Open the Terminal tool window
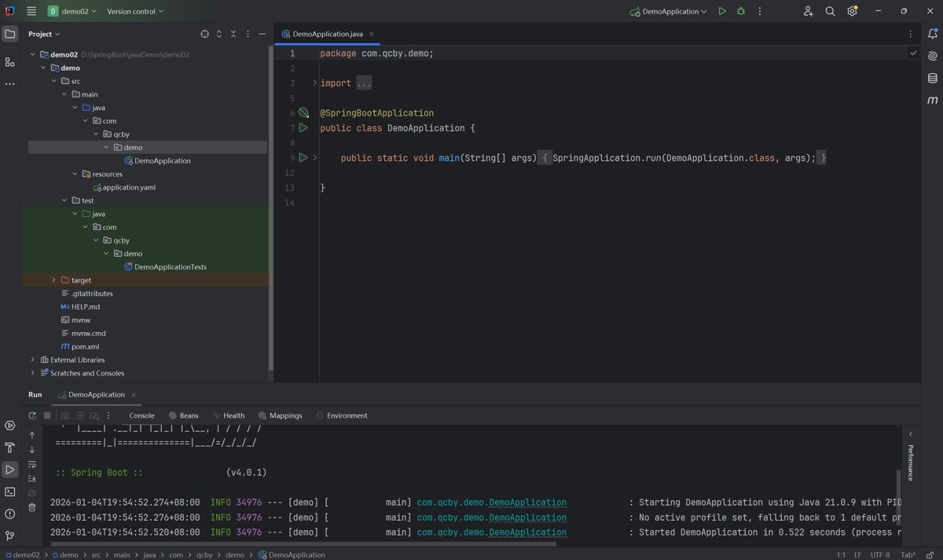Image resolution: width=943 pixels, height=560 pixels. click(x=10, y=492)
